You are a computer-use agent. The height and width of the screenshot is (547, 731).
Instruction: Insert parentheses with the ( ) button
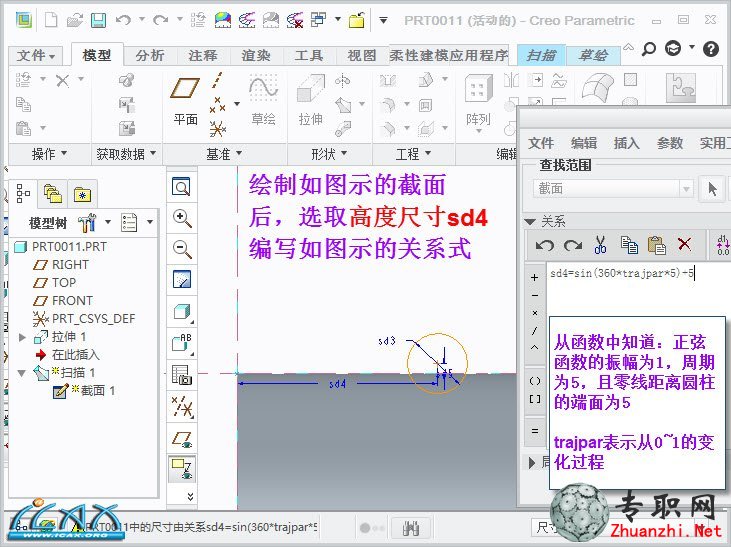tap(535, 381)
